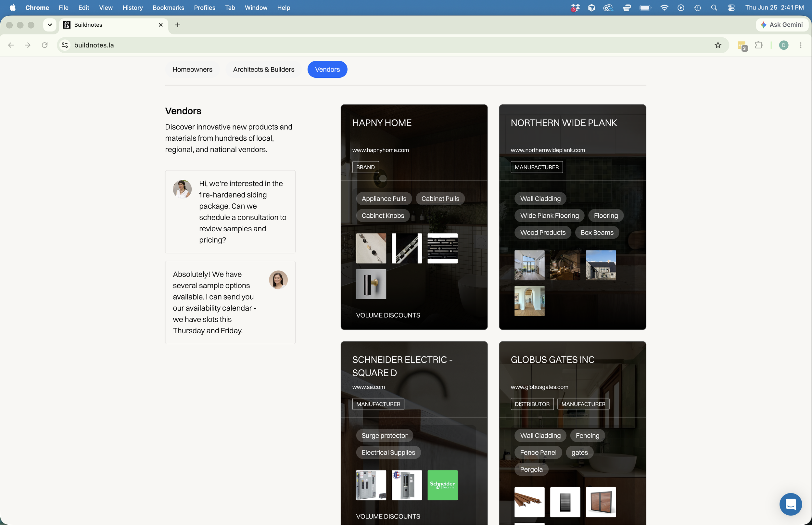
Task: Click the vendor avatar in reply message
Action: click(278, 280)
